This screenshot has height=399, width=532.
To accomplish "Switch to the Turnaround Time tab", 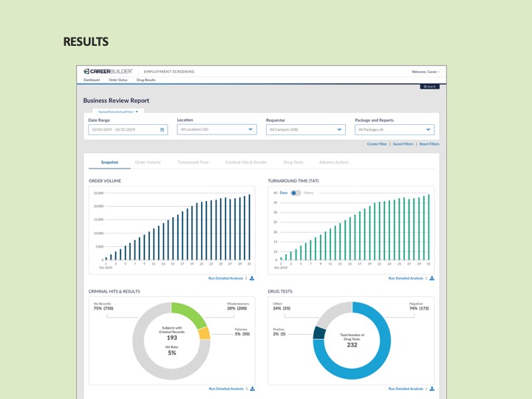I will pyautogui.click(x=193, y=162).
